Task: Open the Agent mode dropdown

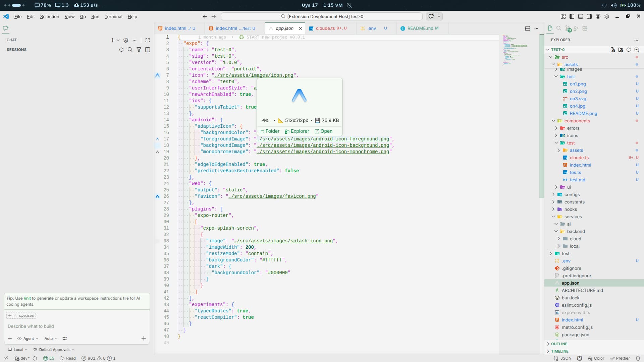Action: (28, 339)
